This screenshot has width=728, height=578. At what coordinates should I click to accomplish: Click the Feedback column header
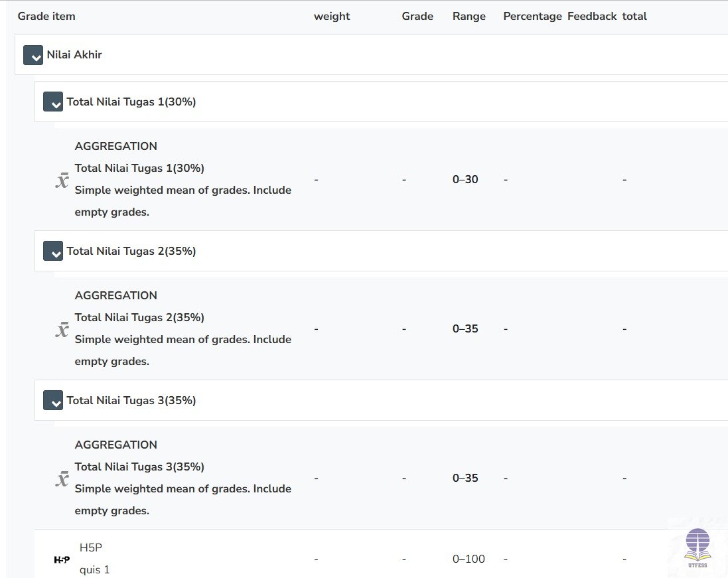[x=592, y=16]
